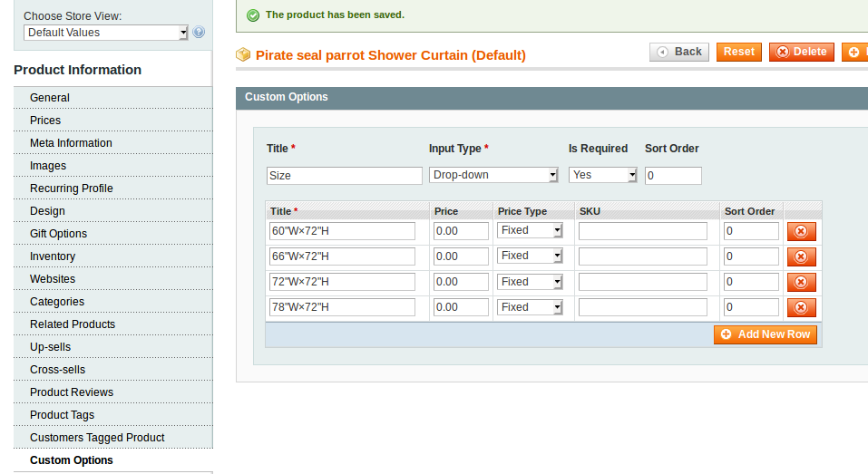Click the Delete product button
Screen dimensions: 868x474
coord(801,52)
